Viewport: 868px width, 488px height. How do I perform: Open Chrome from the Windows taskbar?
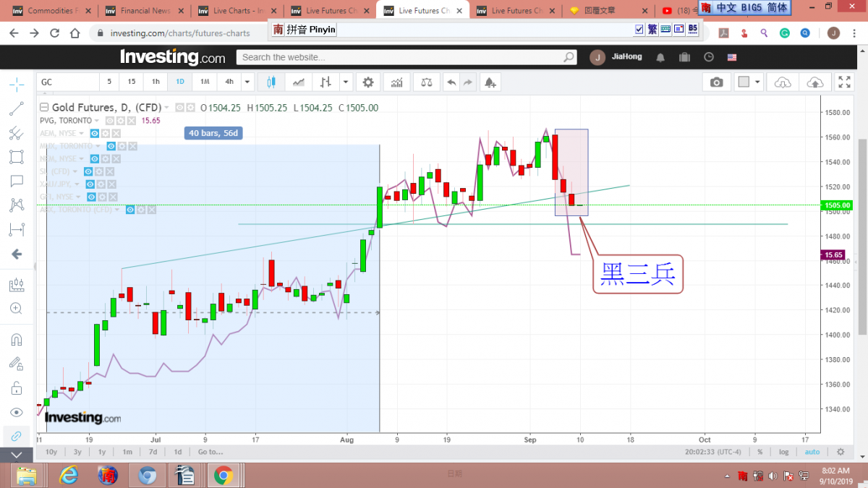(224, 475)
